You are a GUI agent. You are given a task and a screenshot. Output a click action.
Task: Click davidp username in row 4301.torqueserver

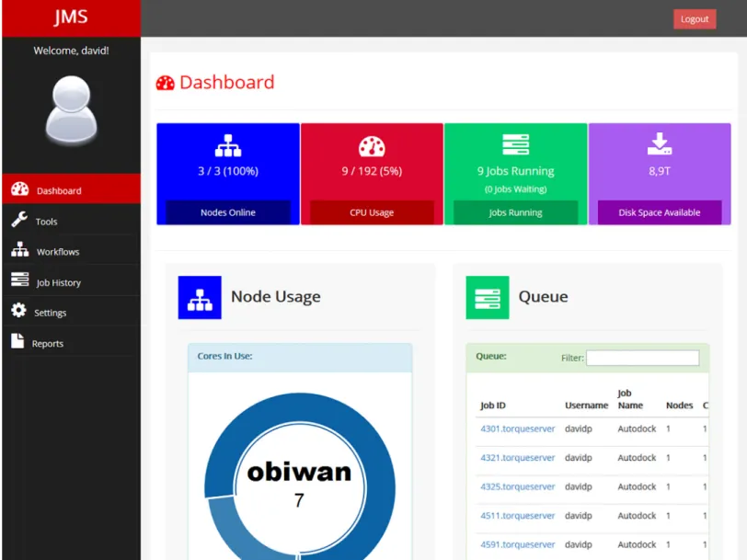[x=579, y=429]
